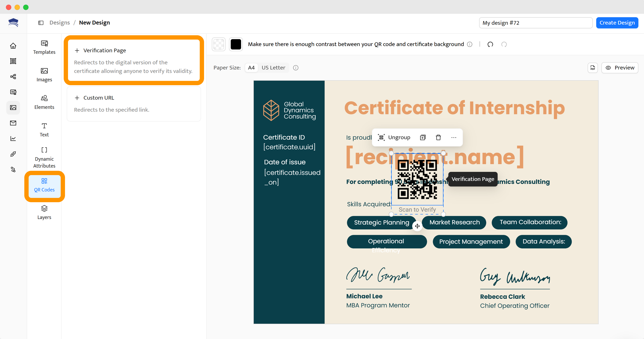Open the more options menu on QR toolbar
The width and height of the screenshot is (644, 339).
pyautogui.click(x=454, y=137)
